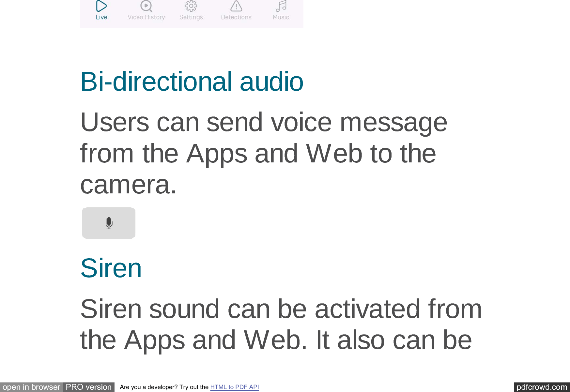This screenshot has height=392, width=570.
Task: Click the Siren heading
Action: [x=111, y=268]
